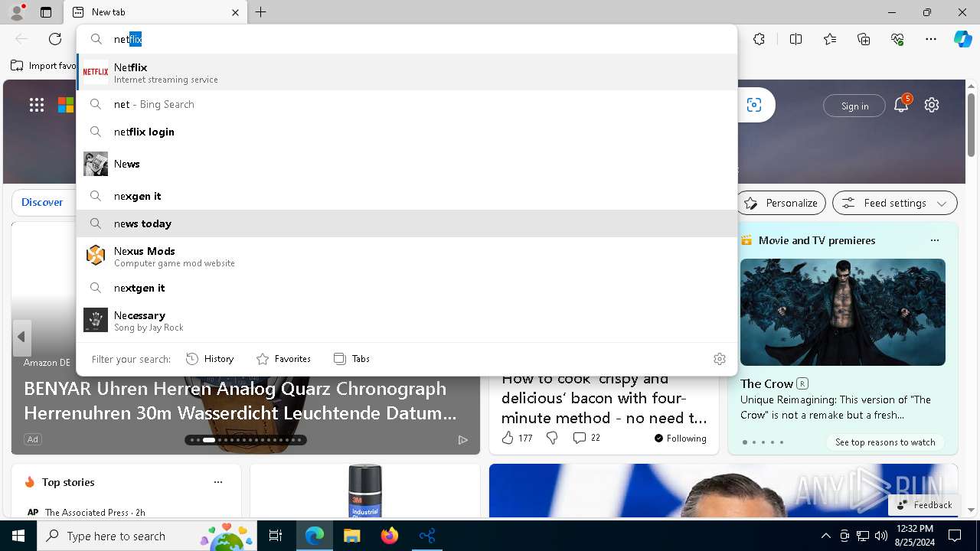980x551 pixels.
Task: Go to the previous carousel slide arrow
Action: click(21, 337)
